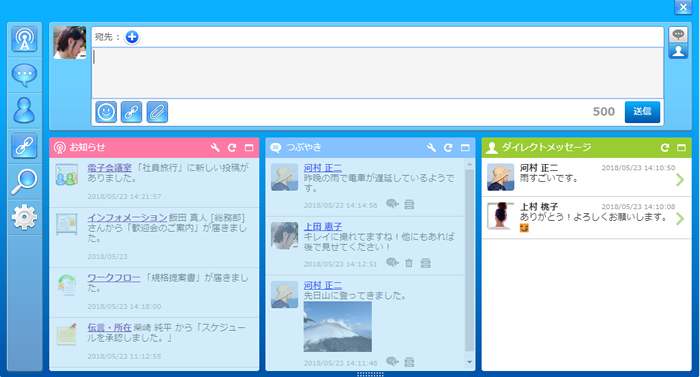The height and width of the screenshot is (377, 700).
Task: Open the 電子会議室 link
Action: click(109, 168)
